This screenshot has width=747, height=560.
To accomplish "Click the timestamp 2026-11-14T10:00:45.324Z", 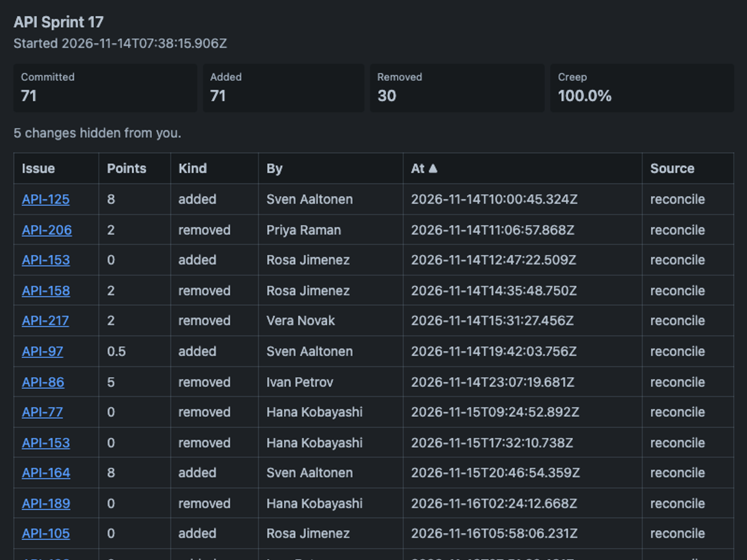I will (494, 200).
